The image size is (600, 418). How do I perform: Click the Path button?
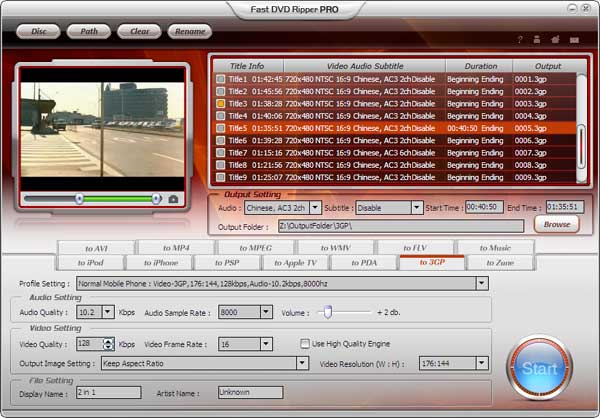[89, 31]
